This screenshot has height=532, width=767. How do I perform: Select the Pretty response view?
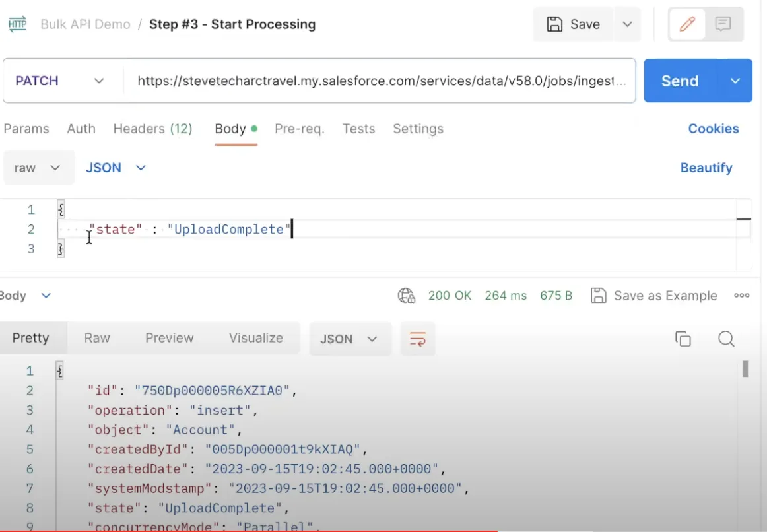(x=31, y=338)
